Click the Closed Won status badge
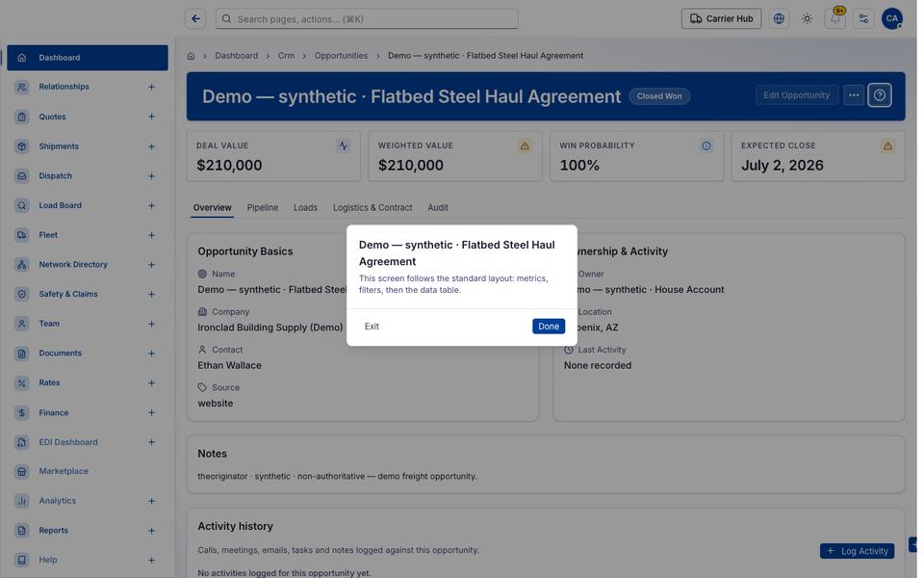 [x=658, y=96]
